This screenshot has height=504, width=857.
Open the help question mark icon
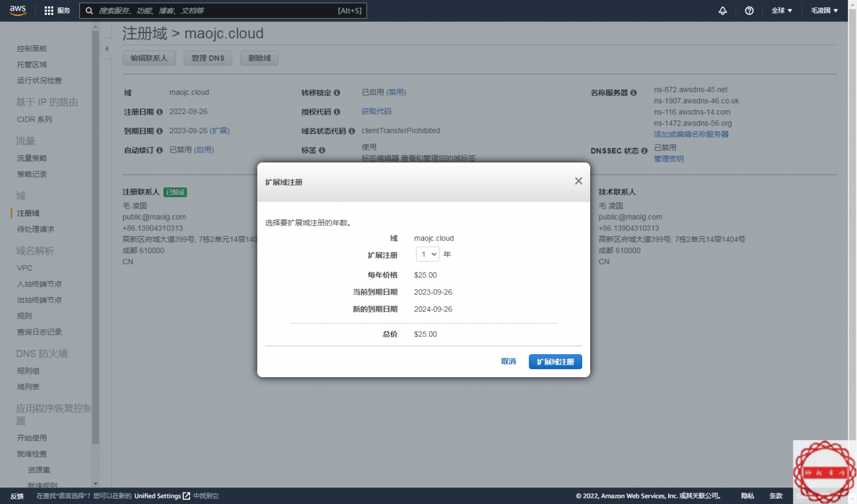749,10
